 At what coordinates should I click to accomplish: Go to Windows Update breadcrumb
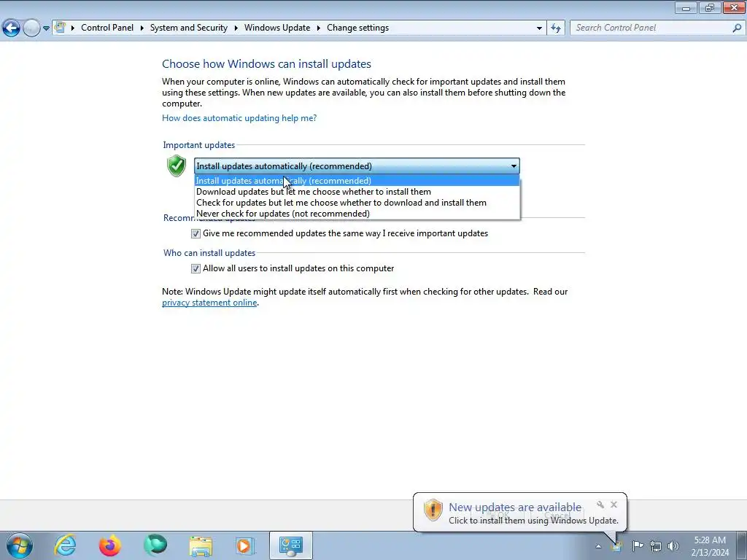point(277,28)
